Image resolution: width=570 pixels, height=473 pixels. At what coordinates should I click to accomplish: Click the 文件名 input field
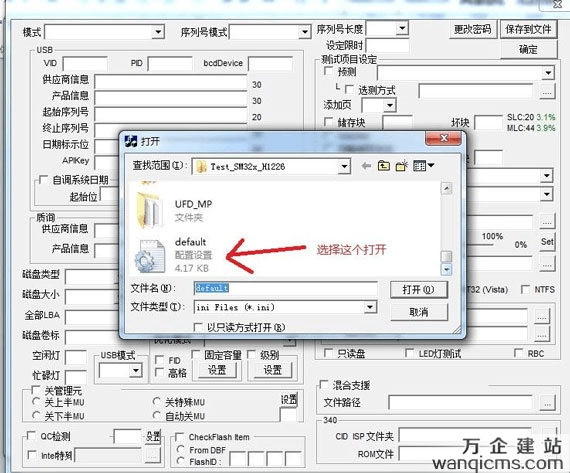coord(285,288)
